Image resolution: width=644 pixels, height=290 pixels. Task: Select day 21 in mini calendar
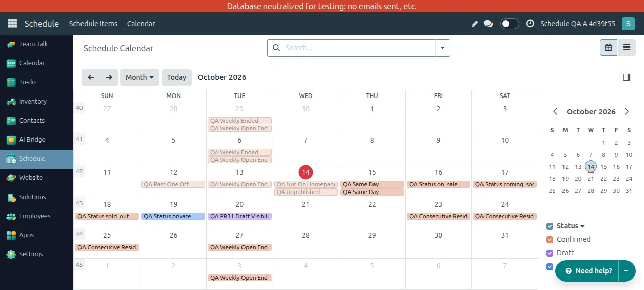click(591, 179)
